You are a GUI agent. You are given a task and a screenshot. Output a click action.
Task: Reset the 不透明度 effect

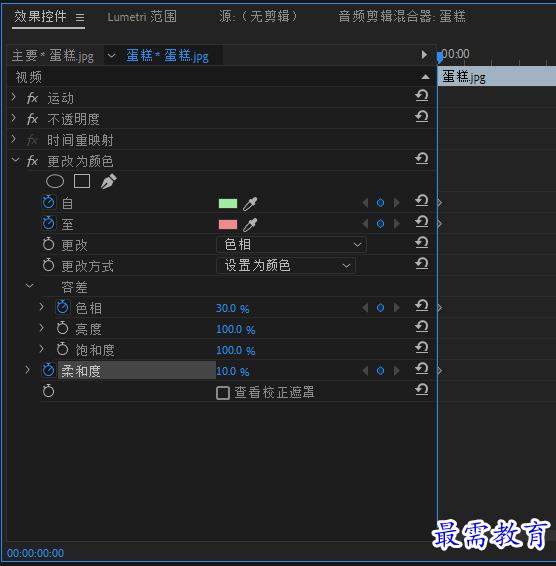click(x=421, y=117)
